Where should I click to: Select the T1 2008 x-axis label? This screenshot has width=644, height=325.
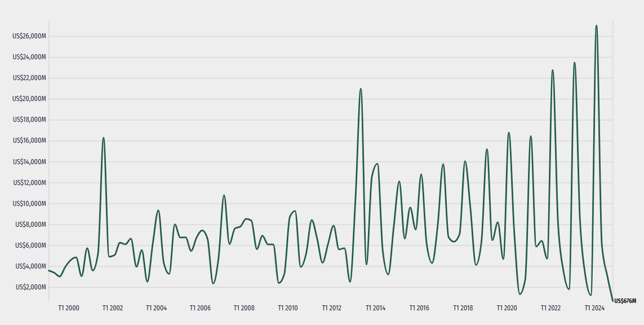pos(244,308)
